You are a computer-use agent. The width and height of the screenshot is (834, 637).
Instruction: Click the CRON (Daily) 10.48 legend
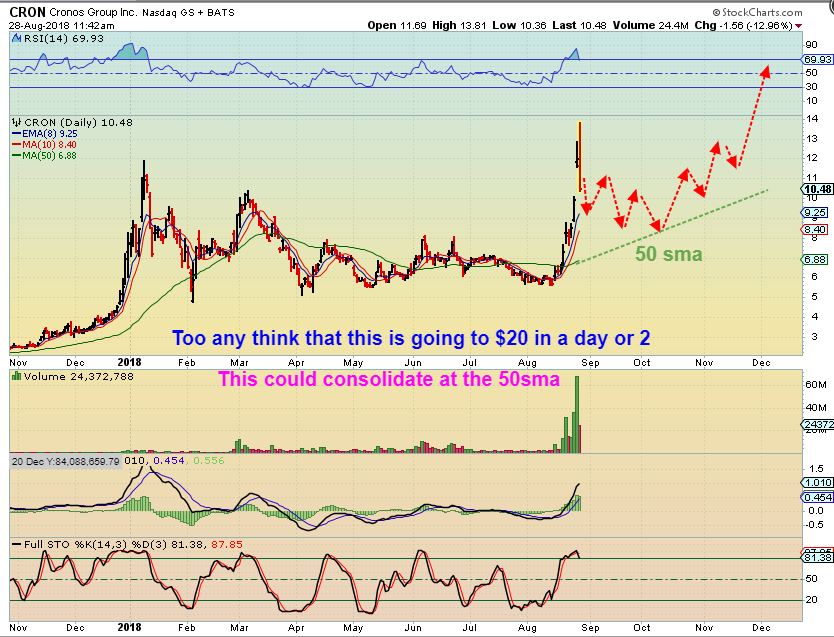[x=78, y=122]
